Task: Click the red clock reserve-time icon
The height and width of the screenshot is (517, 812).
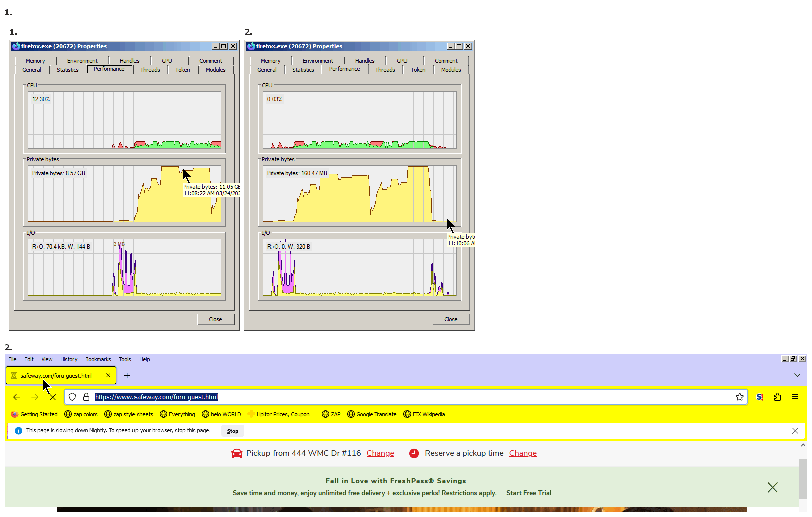Action: 414,454
